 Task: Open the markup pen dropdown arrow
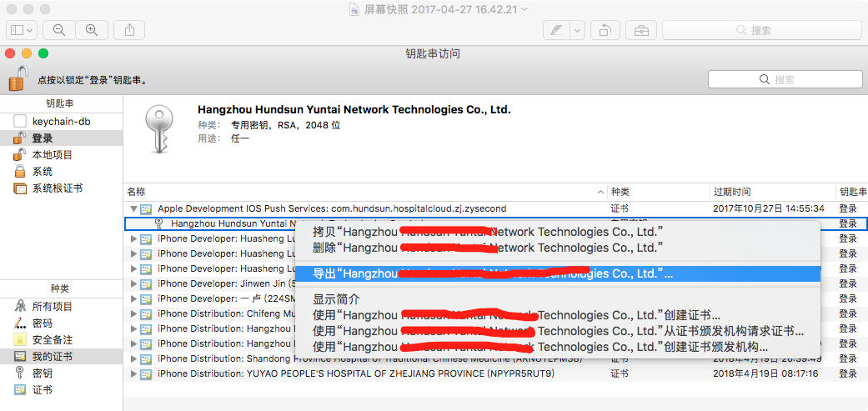pyautogui.click(x=578, y=30)
